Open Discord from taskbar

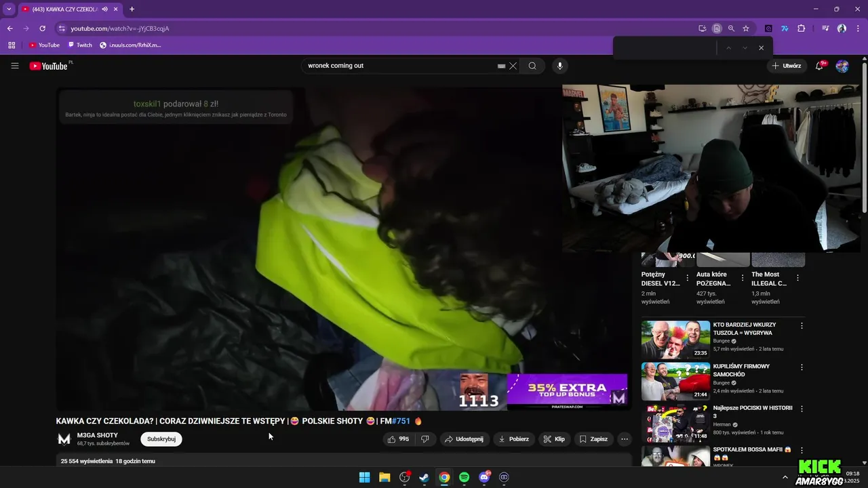(x=484, y=477)
